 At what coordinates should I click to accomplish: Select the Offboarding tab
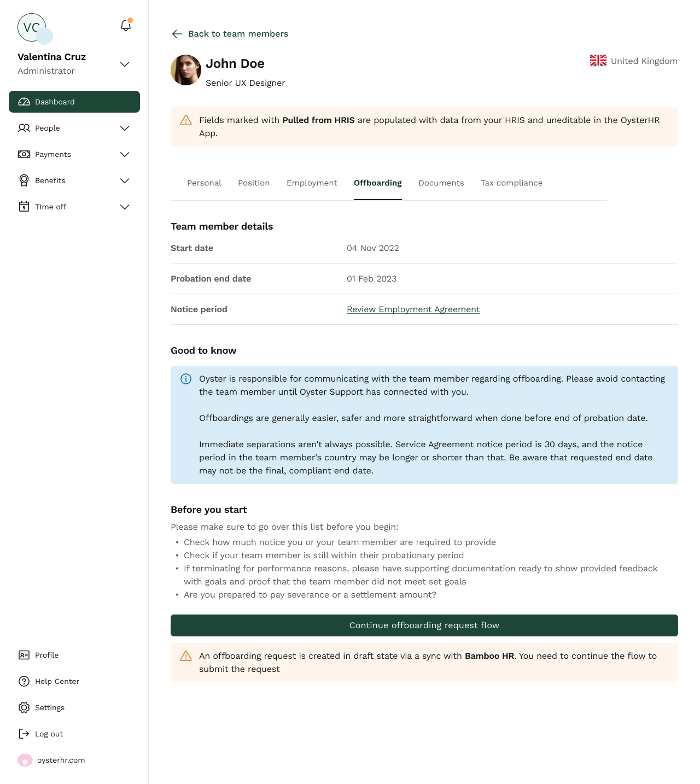[378, 183]
